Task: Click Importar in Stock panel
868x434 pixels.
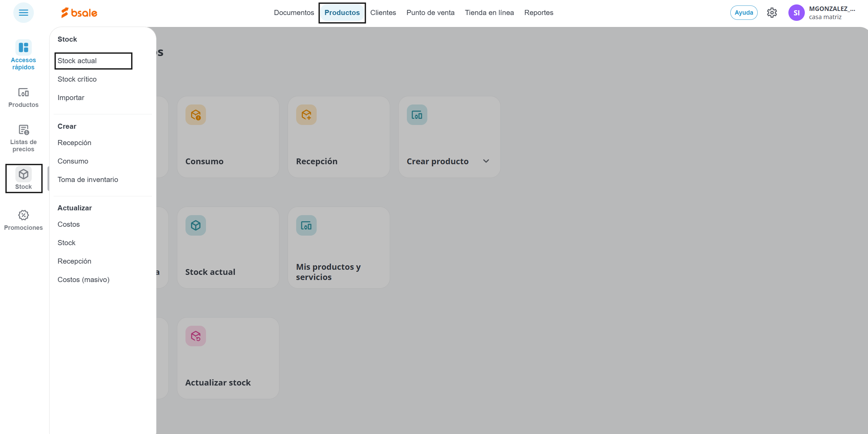Action: [x=71, y=98]
